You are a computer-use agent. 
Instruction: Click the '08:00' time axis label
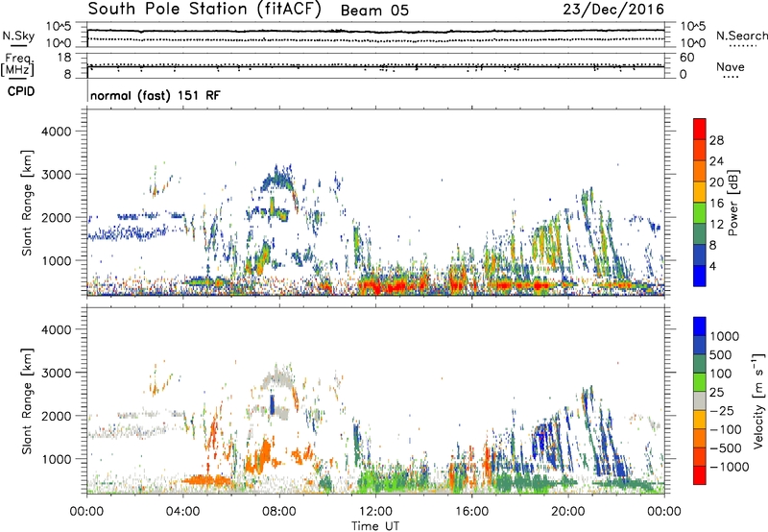(279, 512)
